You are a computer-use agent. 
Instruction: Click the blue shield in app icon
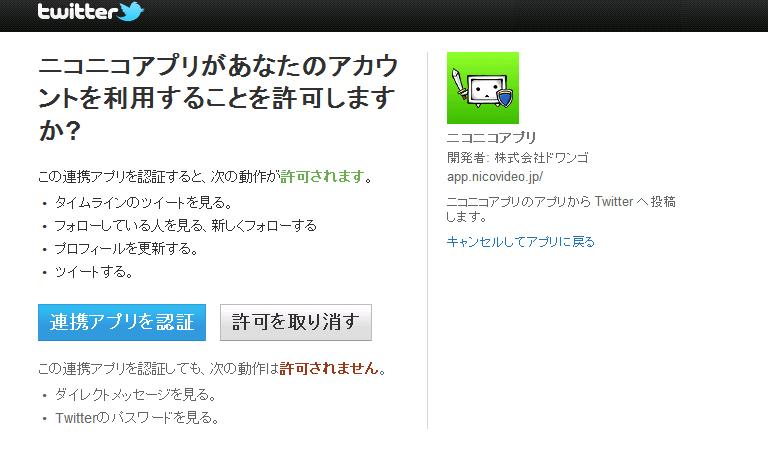(x=505, y=97)
